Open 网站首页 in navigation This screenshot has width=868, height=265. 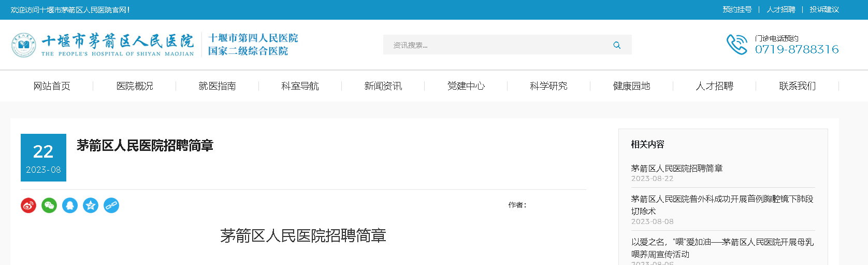click(x=52, y=86)
